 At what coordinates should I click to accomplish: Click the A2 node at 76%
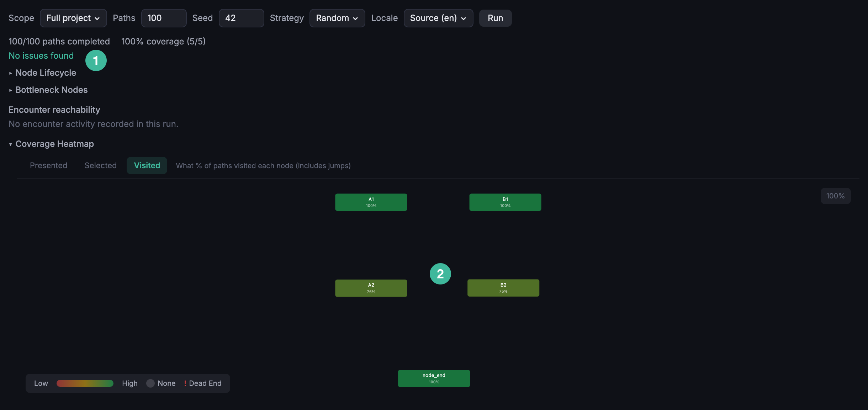pos(371,288)
